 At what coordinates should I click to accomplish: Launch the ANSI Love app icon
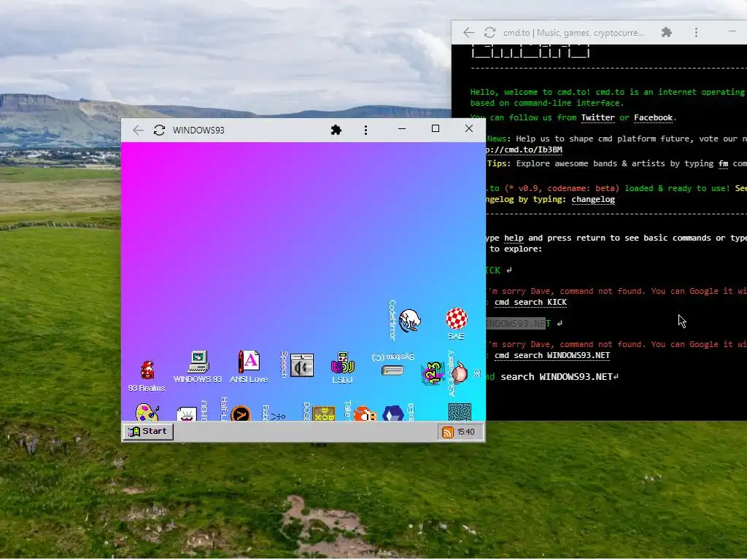249,362
